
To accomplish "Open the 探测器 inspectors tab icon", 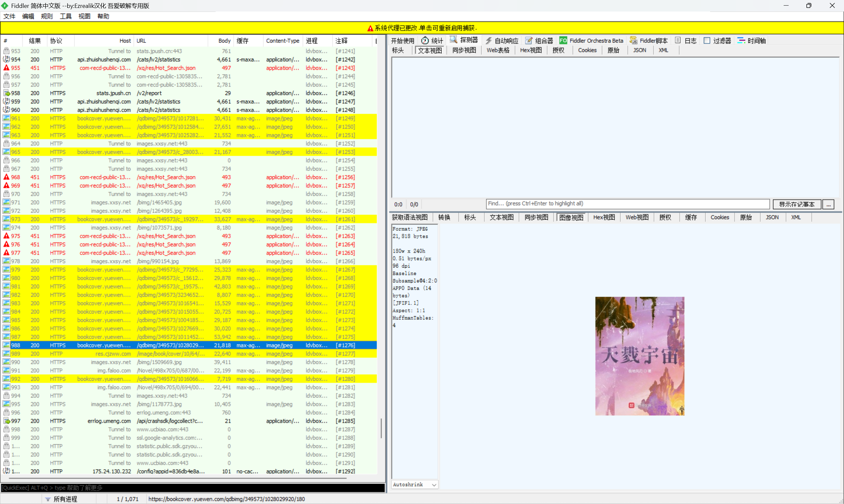I will pyautogui.click(x=453, y=40).
